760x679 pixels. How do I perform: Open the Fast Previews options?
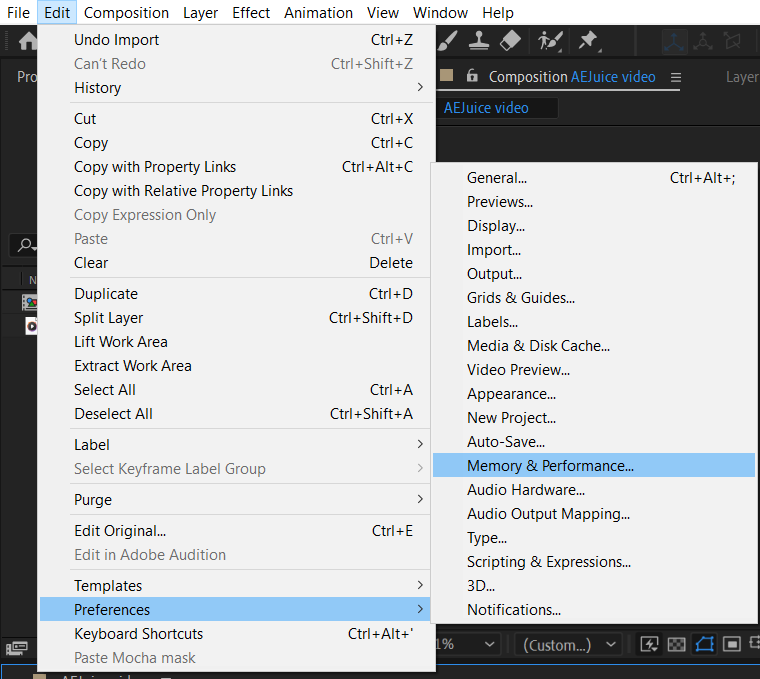649,645
